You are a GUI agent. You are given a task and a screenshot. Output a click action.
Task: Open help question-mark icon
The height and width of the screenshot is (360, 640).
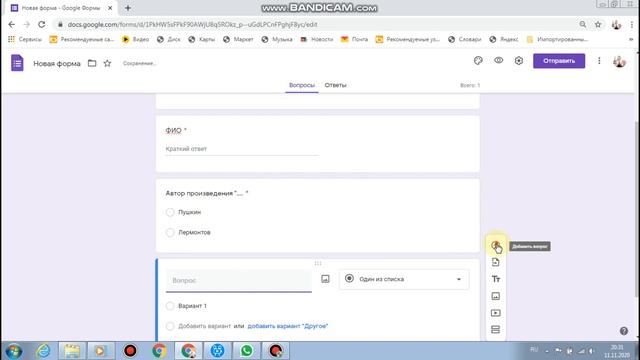pyautogui.click(x=624, y=331)
